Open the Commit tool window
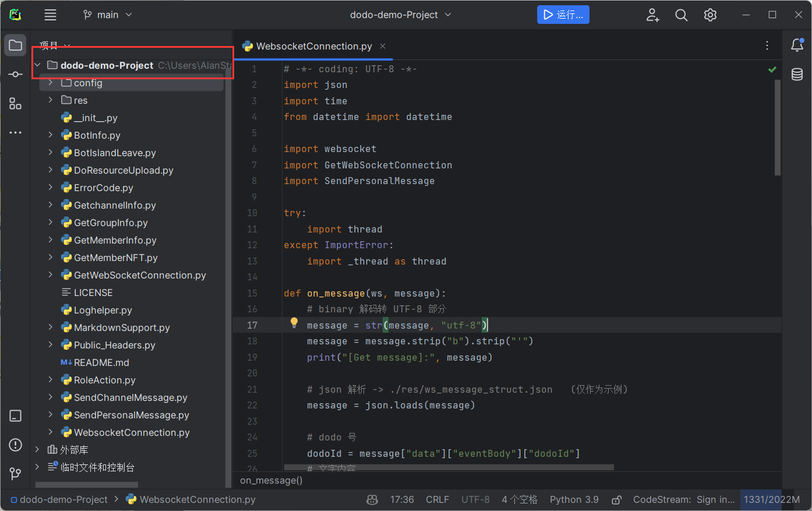Viewport: 812px width, 511px height. pyautogui.click(x=16, y=75)
